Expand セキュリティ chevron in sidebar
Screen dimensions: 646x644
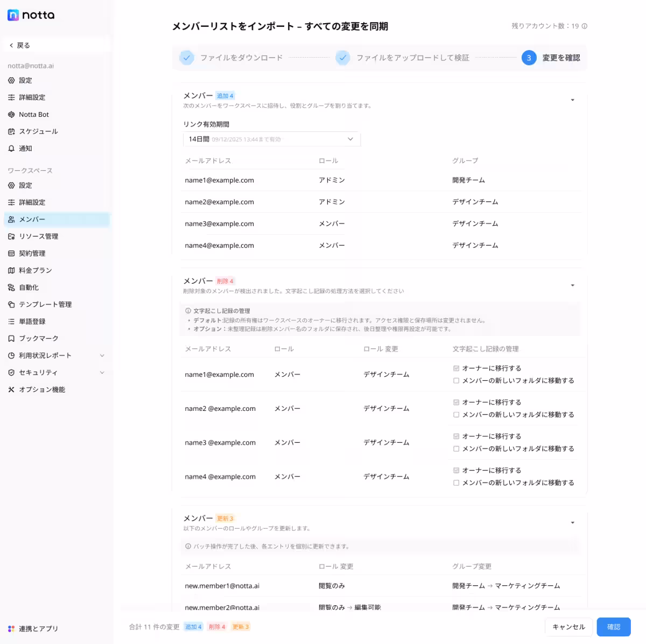pyautogui.click(x=102, y=373)
